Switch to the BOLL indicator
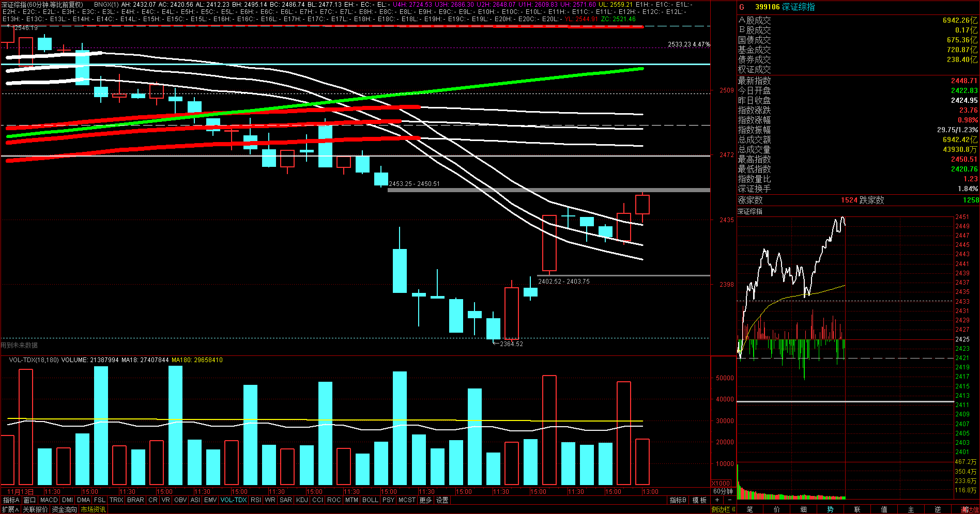Viewport: 980px width, 514px height. (371, 500)
